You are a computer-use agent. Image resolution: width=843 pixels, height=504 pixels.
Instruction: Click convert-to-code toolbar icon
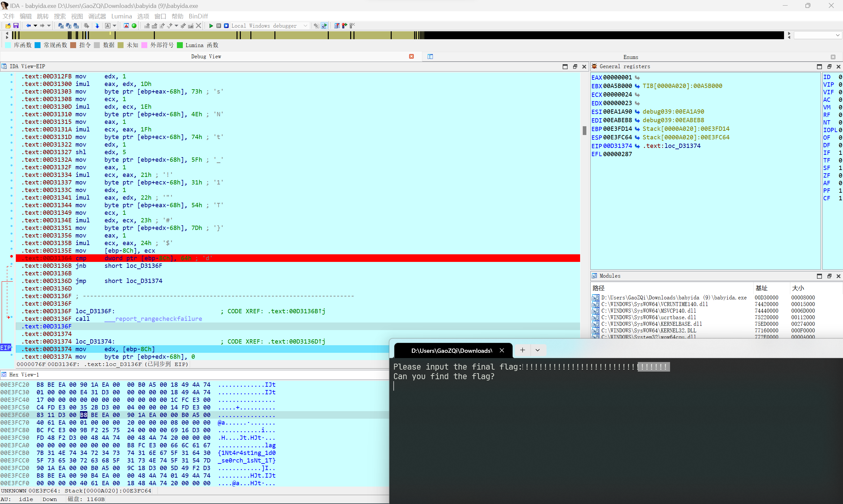click(x=147, y=26)
